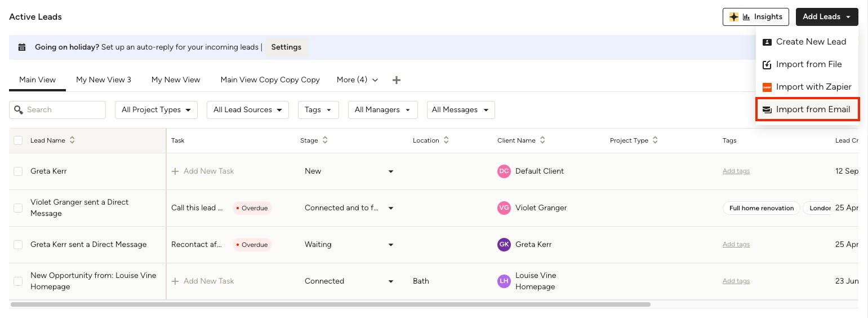Click the Zapier icon in menu
This screenshot has height=318, width=868.
767,87
